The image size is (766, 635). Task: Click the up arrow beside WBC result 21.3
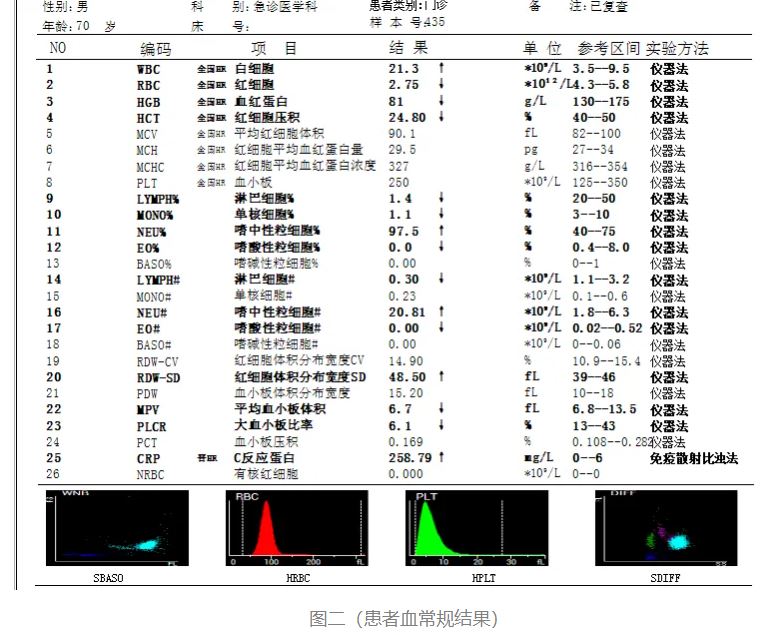pos(441,69)
